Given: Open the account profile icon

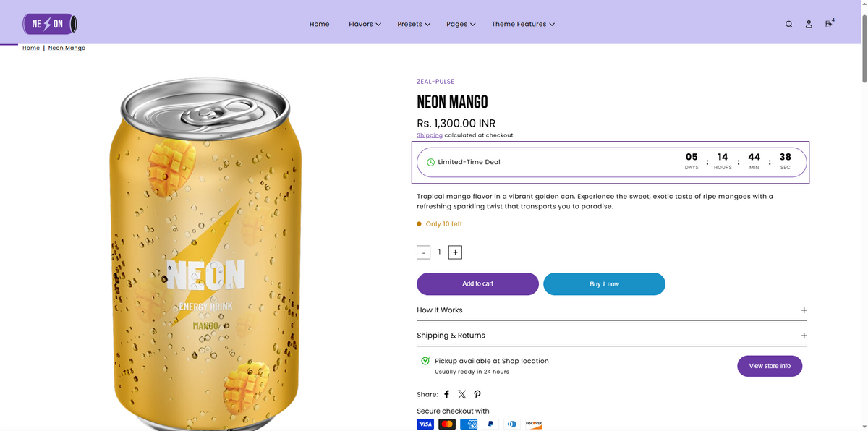Looking at the screenshot, I should (809, 24).
